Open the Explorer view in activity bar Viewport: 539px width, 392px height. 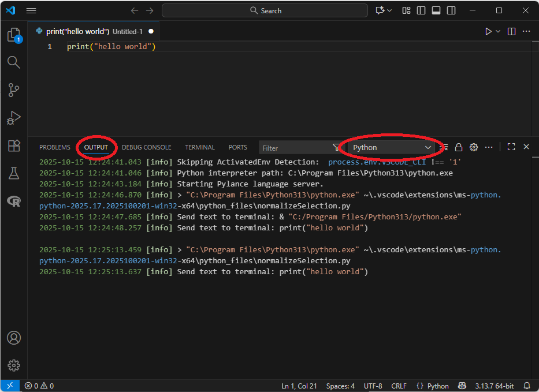point(13,35)
